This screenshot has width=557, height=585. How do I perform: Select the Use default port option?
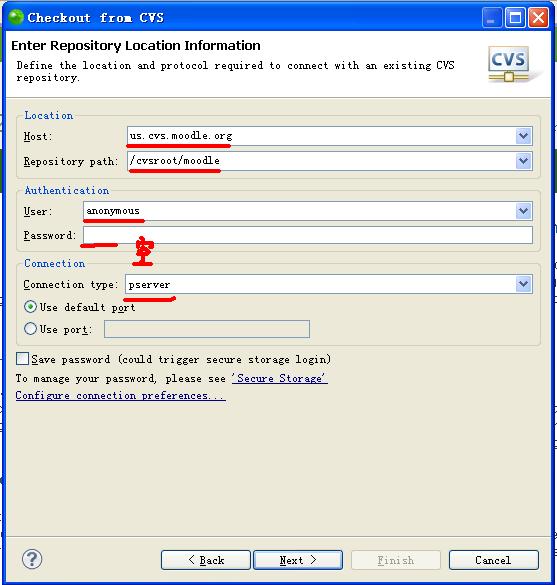pos(30,307)
